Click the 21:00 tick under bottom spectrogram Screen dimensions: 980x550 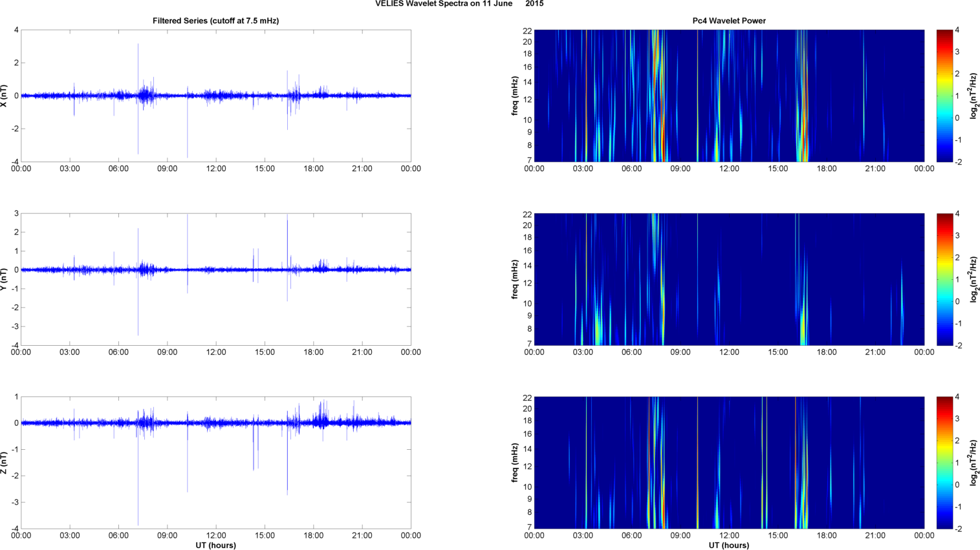coord(875,535)
